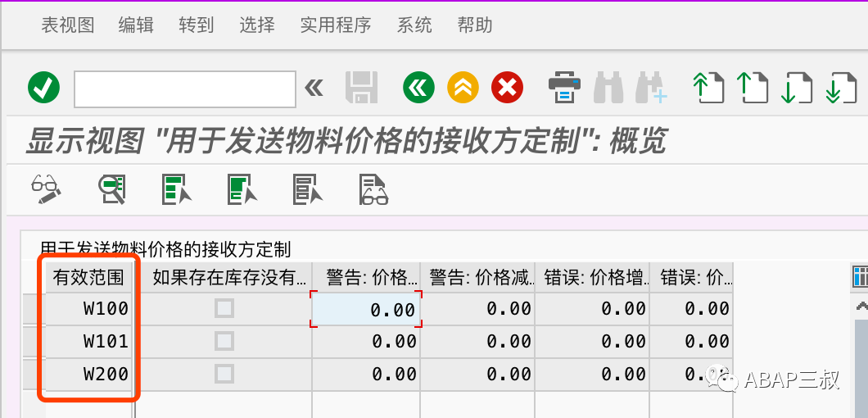
Task: Click W200 警告: 价格减 0.00 cell
Action: (477, 375)
